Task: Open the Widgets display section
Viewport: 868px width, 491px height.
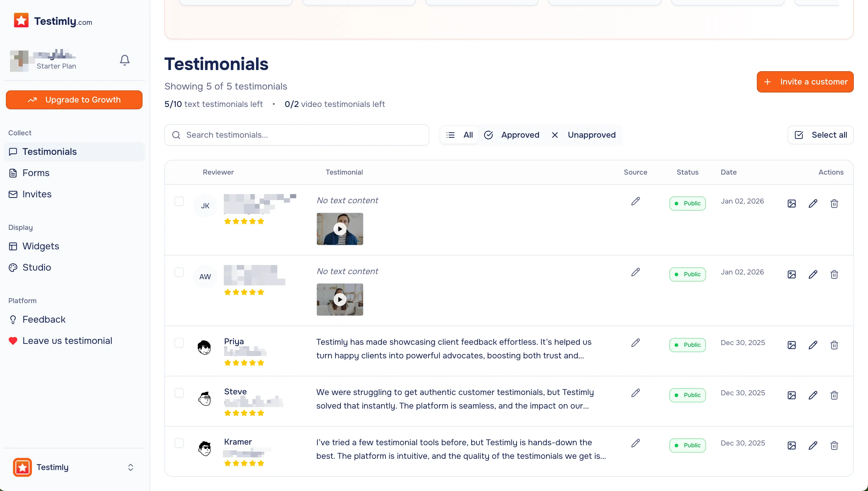Action: point(41,246)
